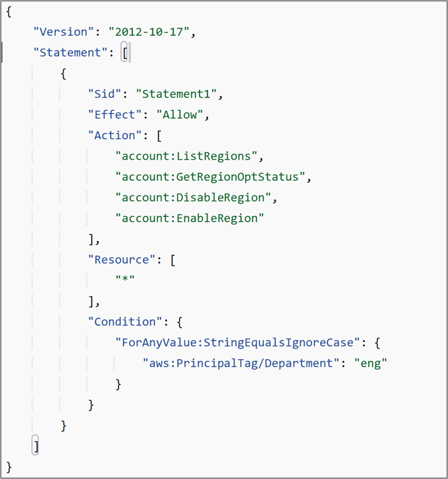Click the "Effect" key

click(115, 115)
